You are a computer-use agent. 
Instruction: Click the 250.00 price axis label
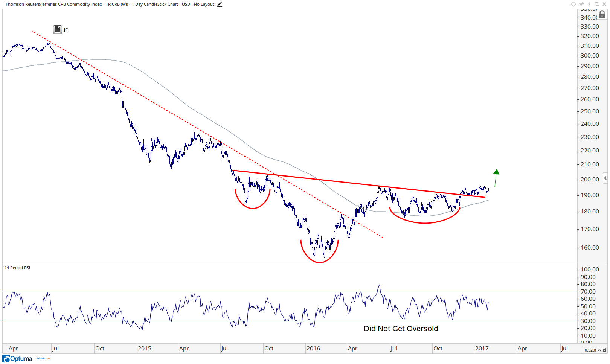coord(590,111)
